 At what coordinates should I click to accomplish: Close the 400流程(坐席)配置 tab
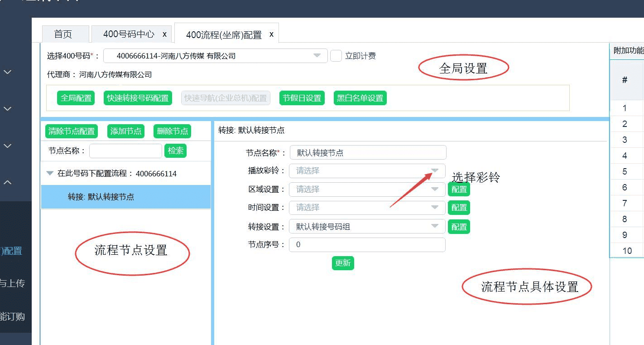[271, 34]
